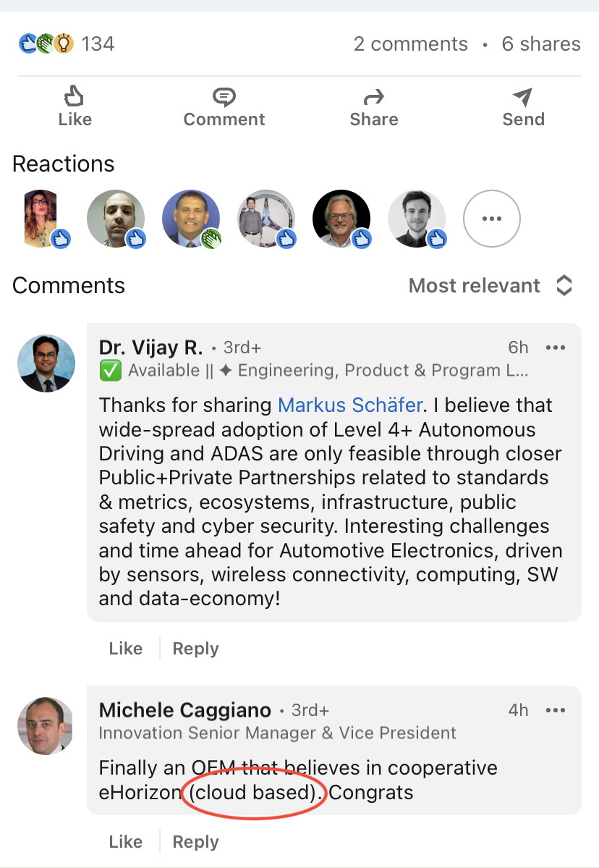Screen dimensions: 599x868
Task: Open more reactions ellipsis circle
Action: 491,218
